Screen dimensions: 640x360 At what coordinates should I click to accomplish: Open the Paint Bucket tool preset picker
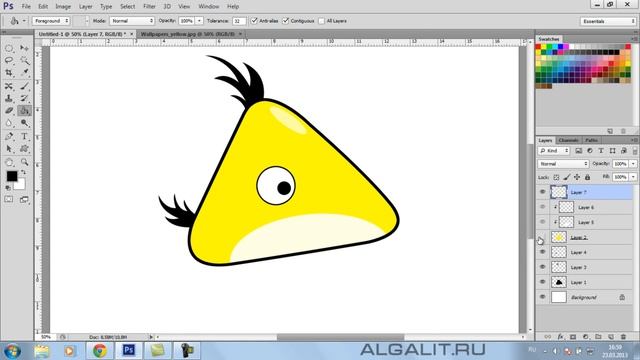click(18, 21)
